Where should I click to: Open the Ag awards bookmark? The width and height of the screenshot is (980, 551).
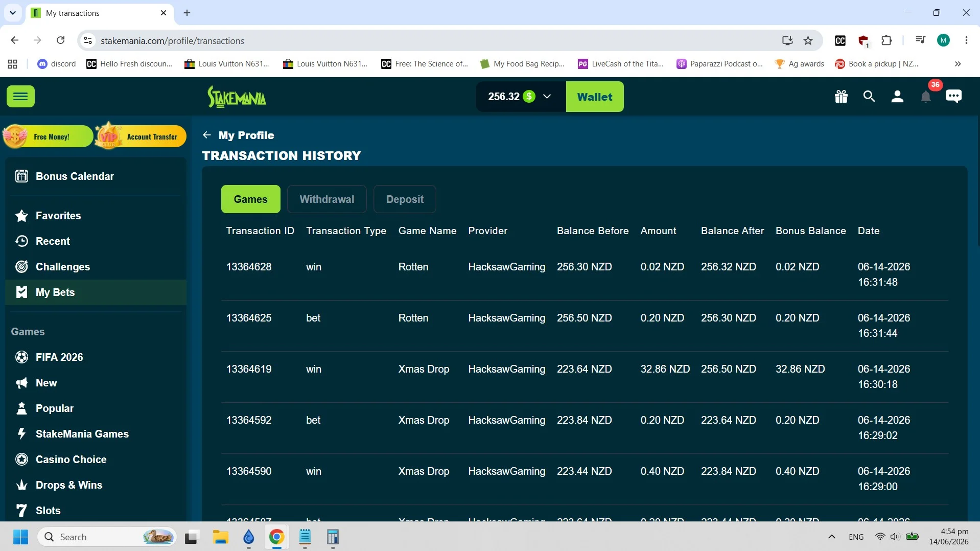pos(800,64)
